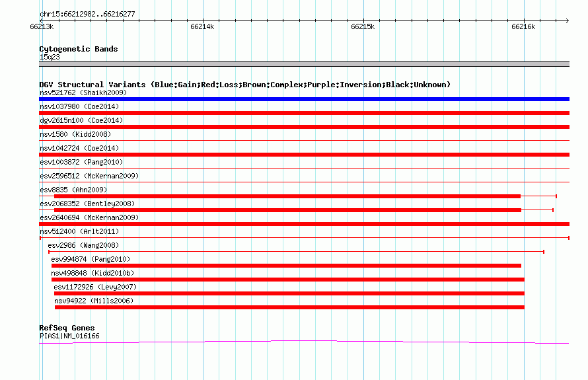The width and height of the screenshot is (588, 380).
Task: Click the red esv994874 loss bar
Action: click(286, 266)
